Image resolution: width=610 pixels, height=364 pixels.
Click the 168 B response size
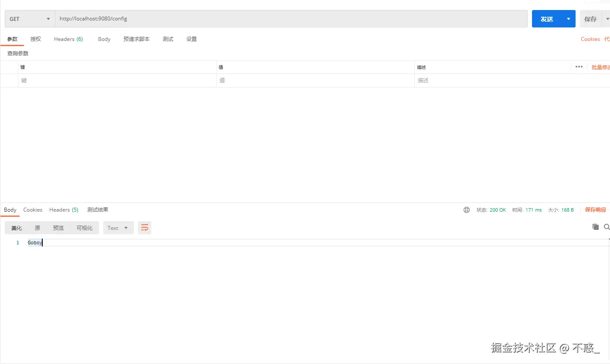[567, 210]
